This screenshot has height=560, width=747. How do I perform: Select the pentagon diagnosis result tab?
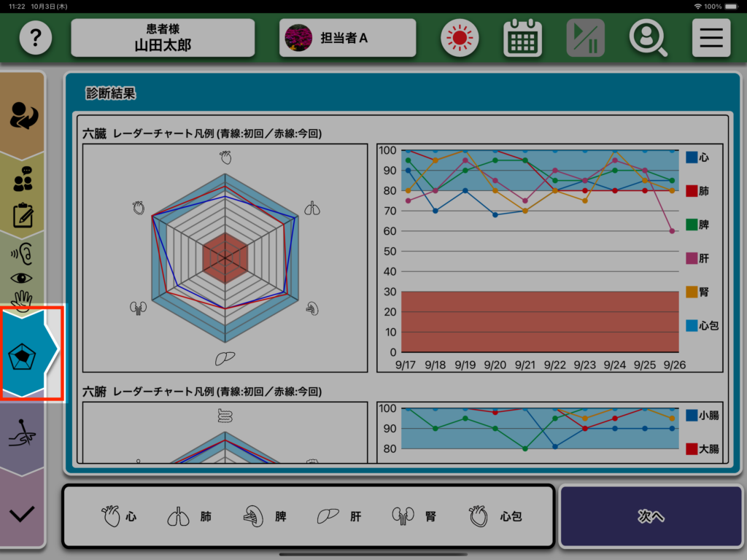[25, 354]
